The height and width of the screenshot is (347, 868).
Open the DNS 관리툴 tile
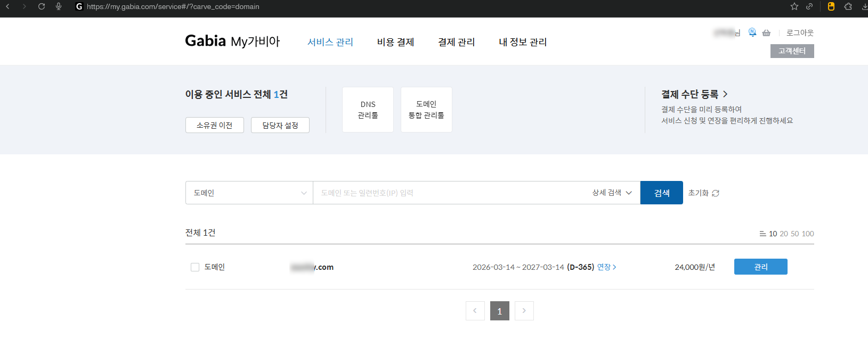[x=368, y=110]
